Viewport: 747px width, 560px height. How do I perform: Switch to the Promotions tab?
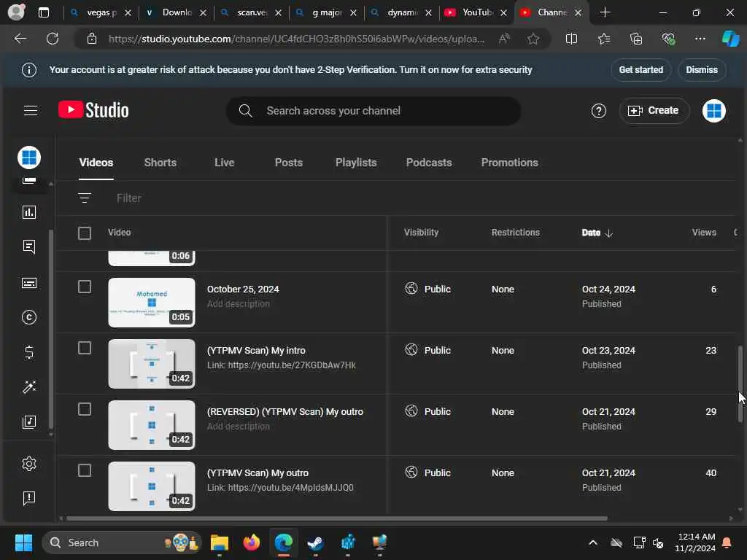[509, 163]
